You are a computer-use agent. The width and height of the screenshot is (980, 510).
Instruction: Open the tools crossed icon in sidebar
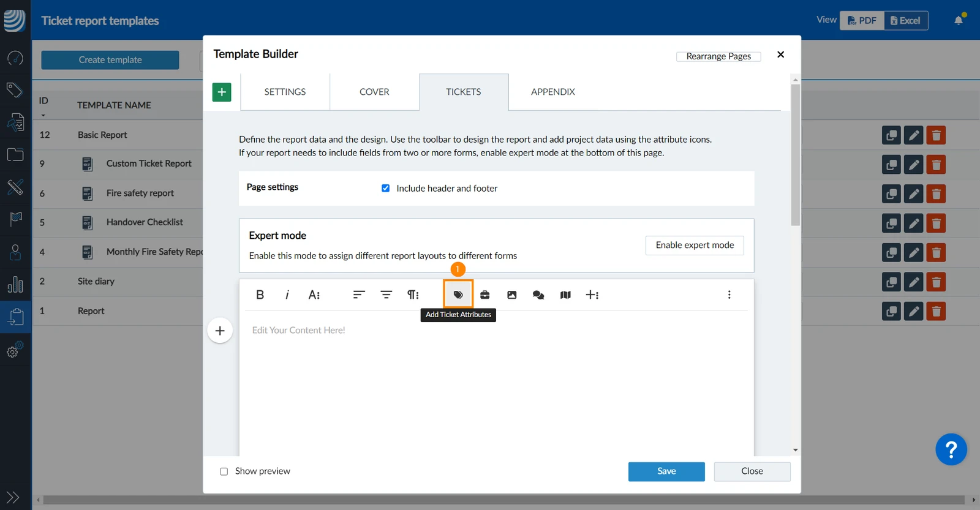click(x=15, y=187)
